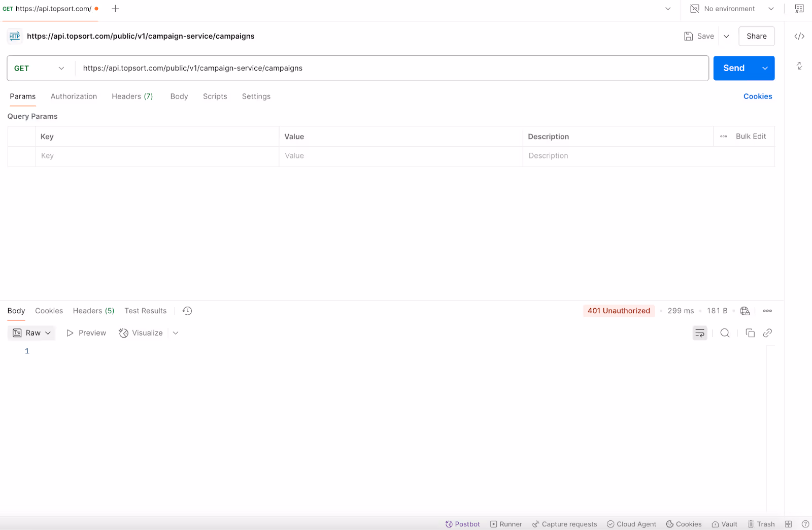Open Runner in the status bar
Image resolution: width=812 pixels, height=530 pixels.
(506, 524)
